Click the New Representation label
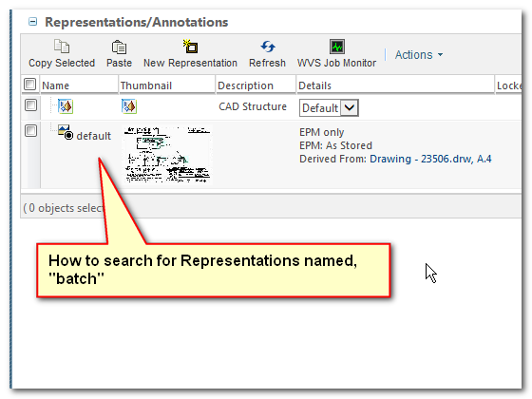532x399 pixels. (190, 63)
